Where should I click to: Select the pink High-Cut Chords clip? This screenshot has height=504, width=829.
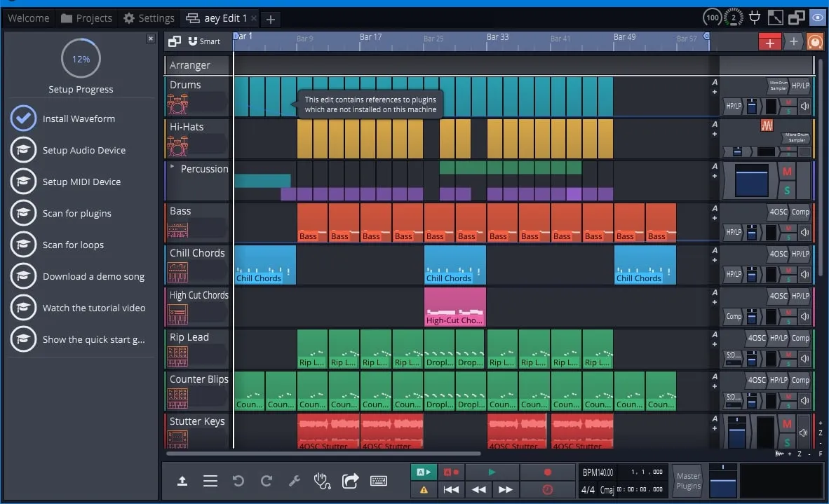click(x=454, y=307)
